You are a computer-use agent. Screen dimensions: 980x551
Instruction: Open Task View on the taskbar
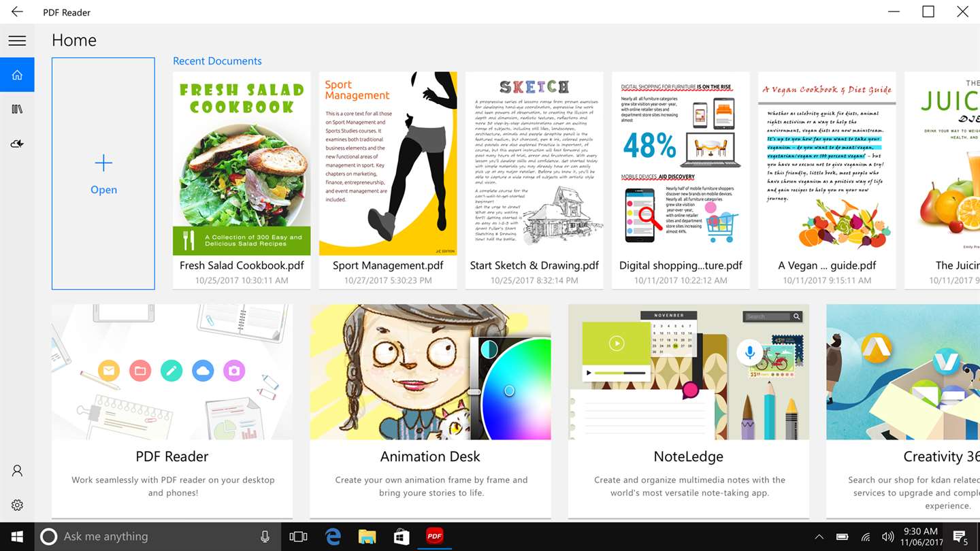click(x=298, y=537)
